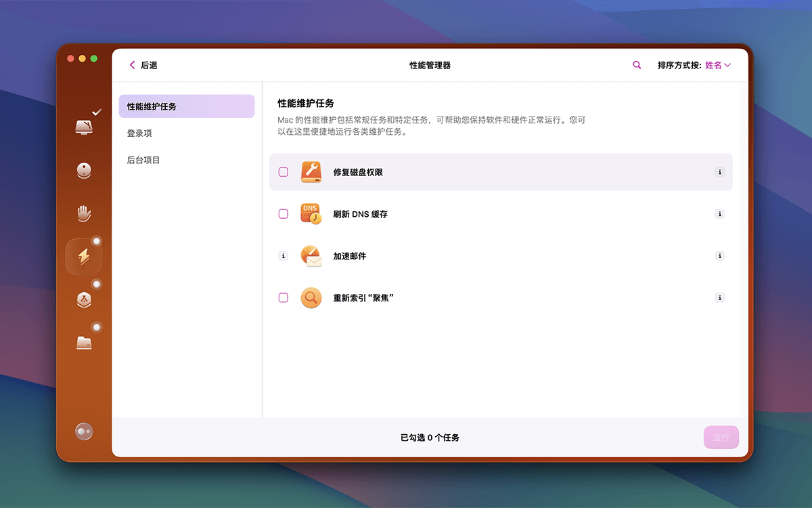Open the Applications module sidebar icon

click(x=84, y=299)
